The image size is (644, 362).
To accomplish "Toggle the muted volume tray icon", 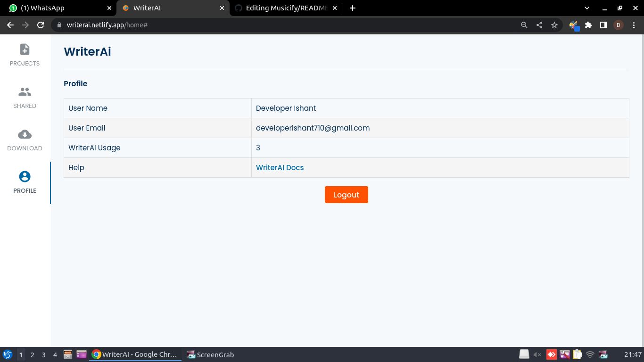I will tap(537, 354).
